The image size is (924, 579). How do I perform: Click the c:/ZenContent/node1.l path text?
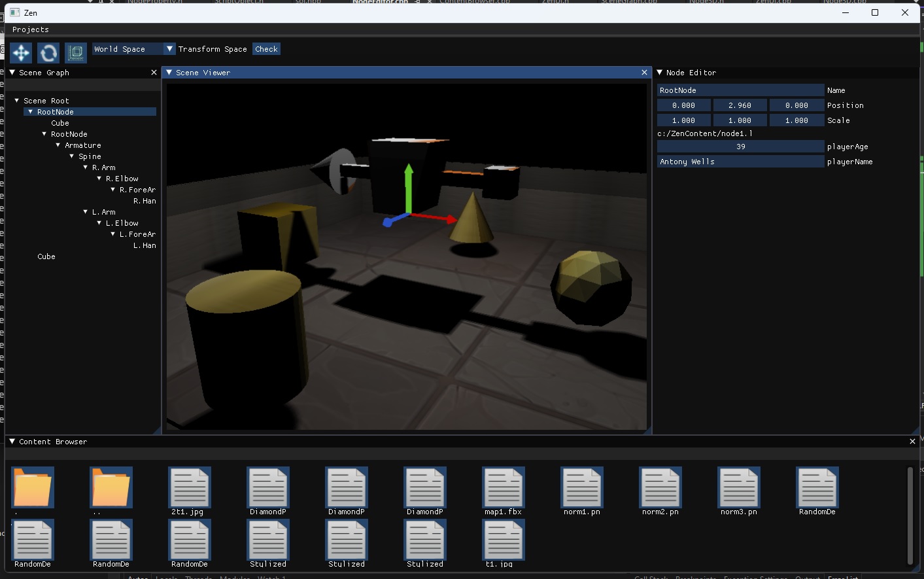[x=705, y=133]
